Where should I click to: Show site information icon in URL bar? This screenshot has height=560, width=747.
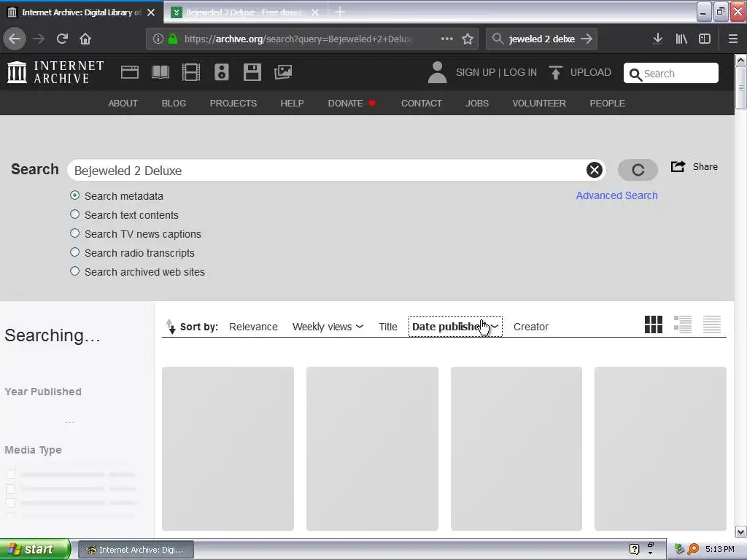point(158,39)
